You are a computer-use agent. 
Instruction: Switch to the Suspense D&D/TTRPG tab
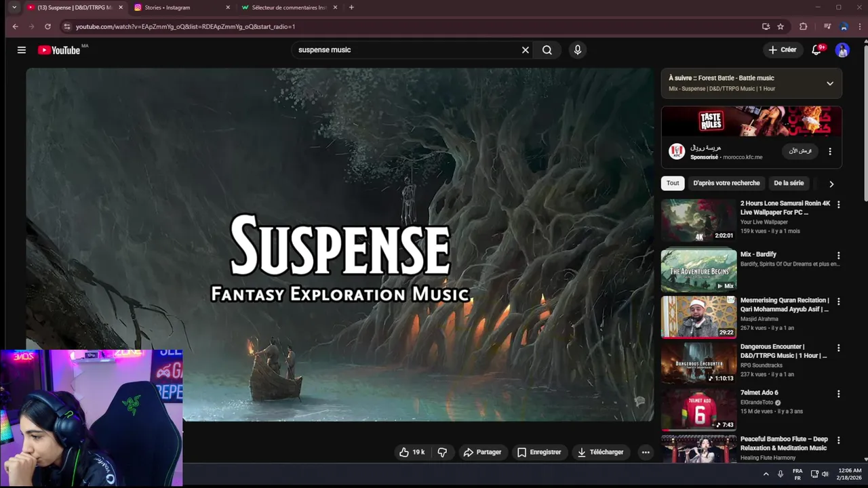click(x=75, y=7)
